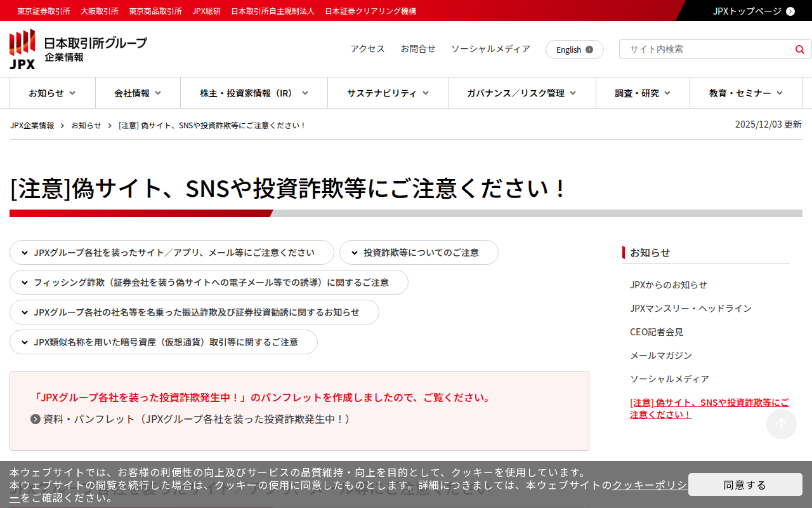Open the 調査・研究 dropdown menu

tap(643, 93)
